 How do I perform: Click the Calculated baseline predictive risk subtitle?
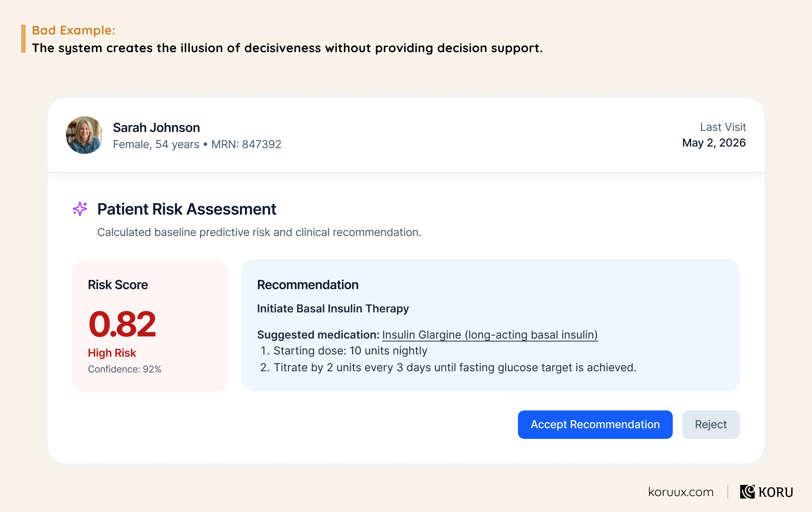tap(259, 232)
